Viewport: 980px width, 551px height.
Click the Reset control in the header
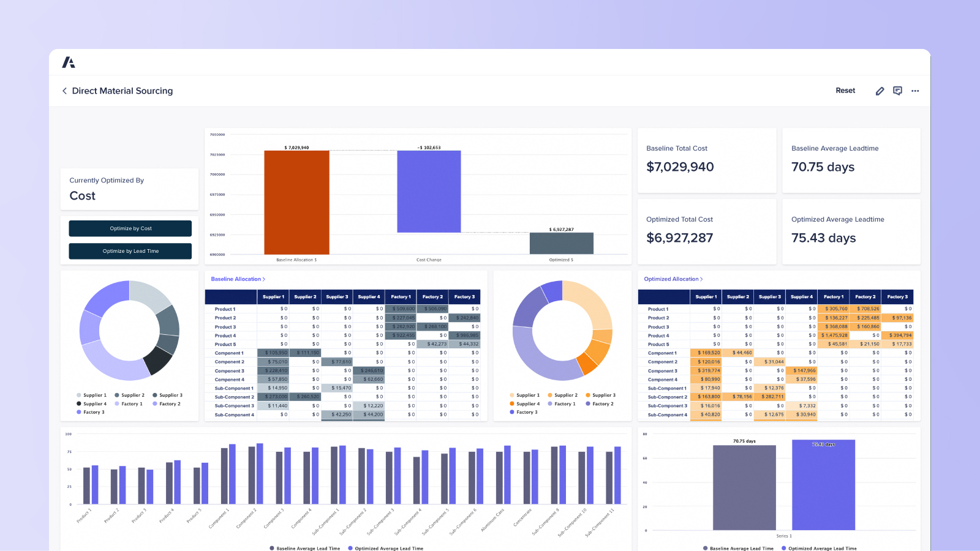(845, 90)
